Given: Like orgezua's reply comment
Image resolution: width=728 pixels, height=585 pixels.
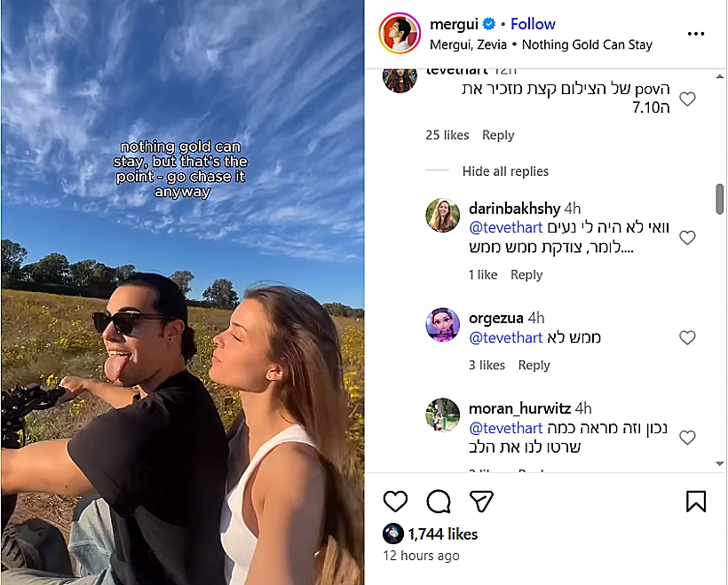Looking at the screenshot, I should (687, 337).
